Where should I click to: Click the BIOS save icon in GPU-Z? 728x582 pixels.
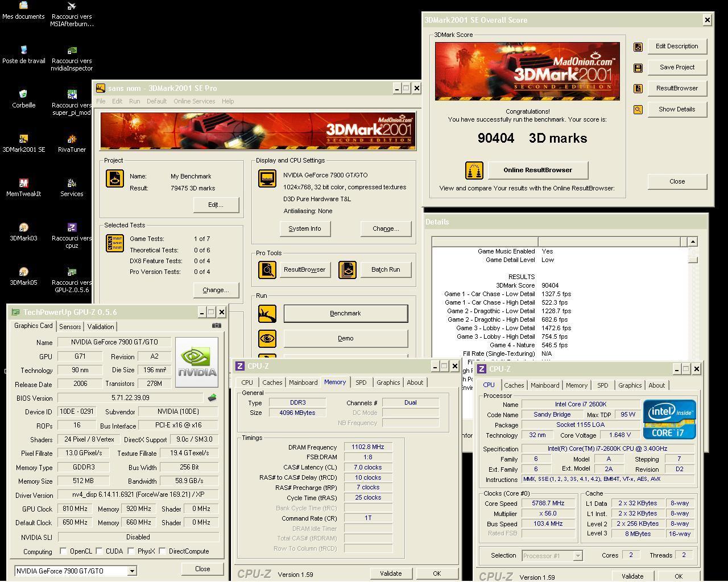pos(212,398)
